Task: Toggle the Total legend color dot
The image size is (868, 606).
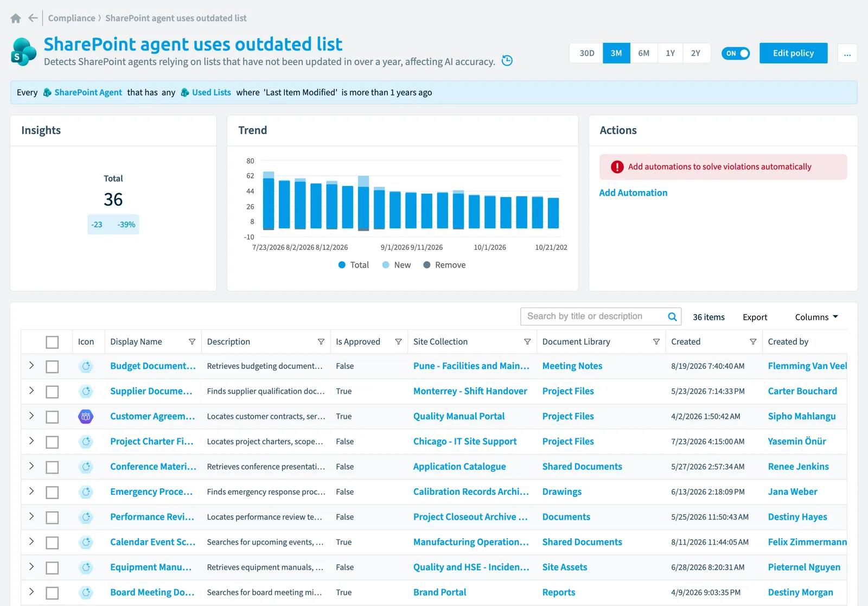Action: 342,265
